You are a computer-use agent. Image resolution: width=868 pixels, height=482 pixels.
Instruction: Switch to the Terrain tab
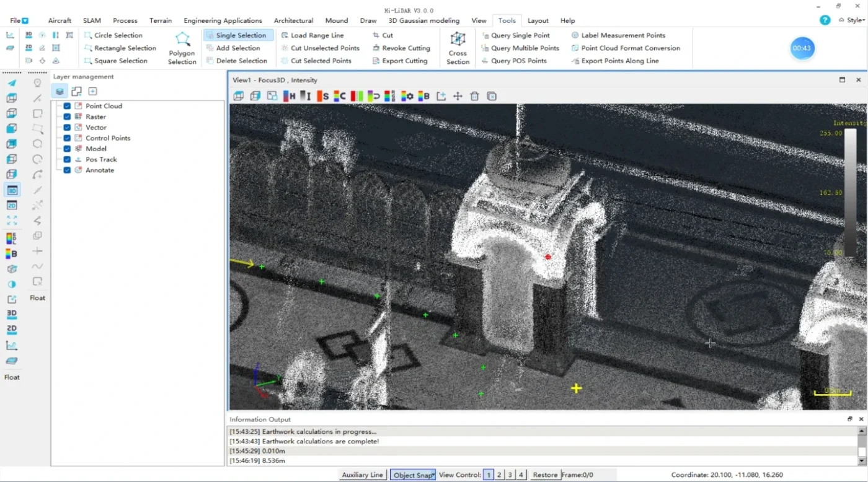click(x=161, y=20)
